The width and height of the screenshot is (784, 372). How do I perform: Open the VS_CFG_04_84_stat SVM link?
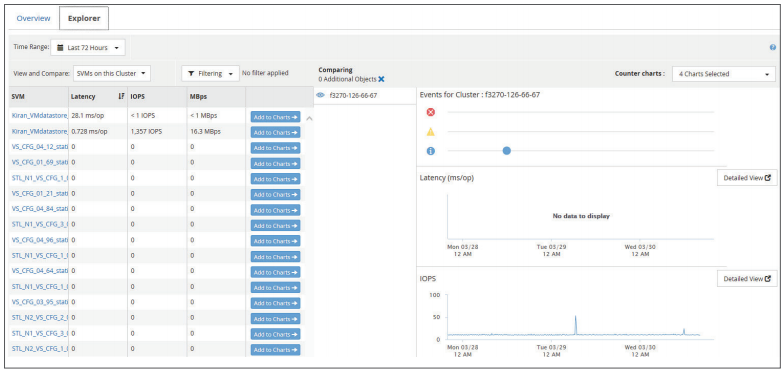[x=40, y=208]
